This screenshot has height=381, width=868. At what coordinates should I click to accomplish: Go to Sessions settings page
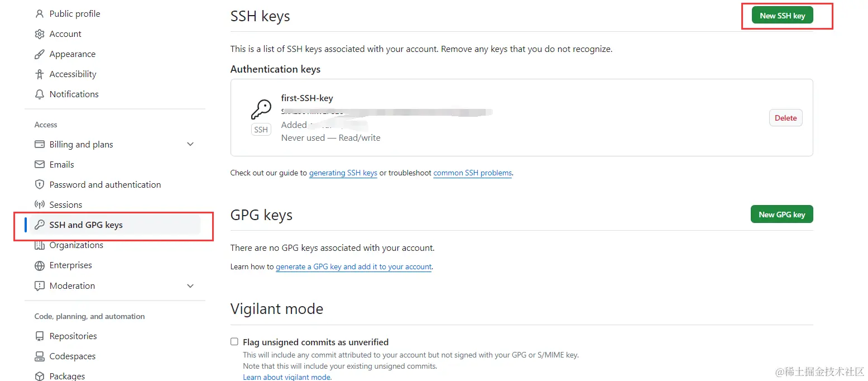(66, 205)
